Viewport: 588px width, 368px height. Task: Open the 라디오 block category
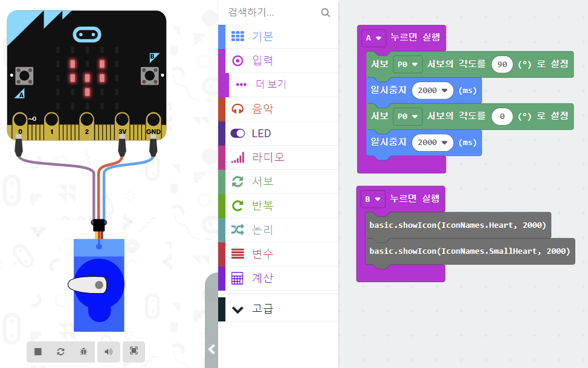[x=278, y=157]
